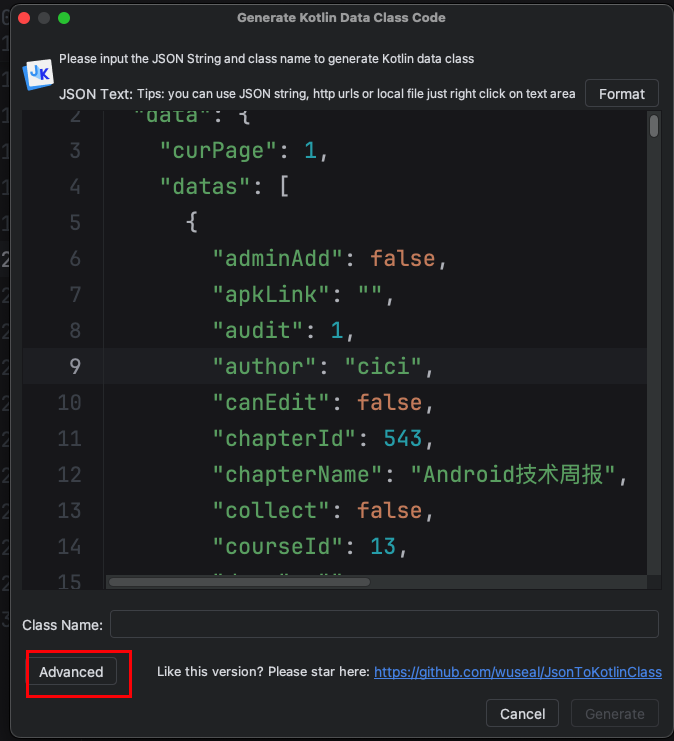Click the vertical scrollbar of JSON editor
The image size is (674, 741).
[x=653, y=126]
